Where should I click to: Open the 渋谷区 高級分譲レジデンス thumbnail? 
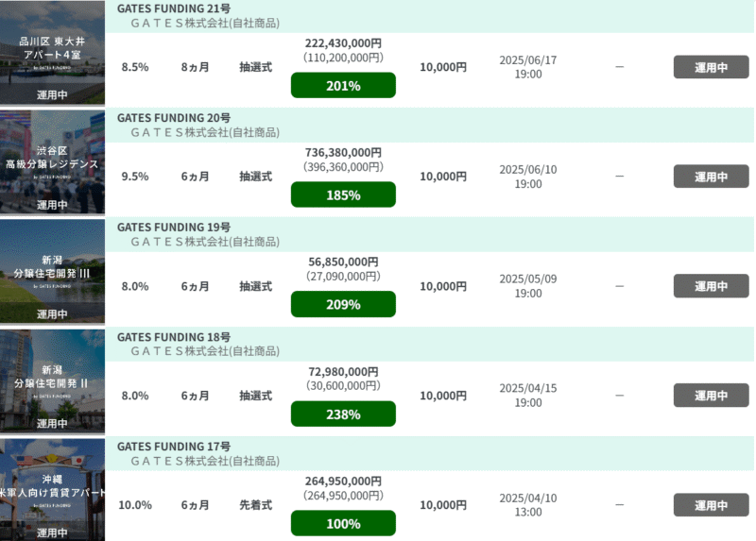click(52, 161)
